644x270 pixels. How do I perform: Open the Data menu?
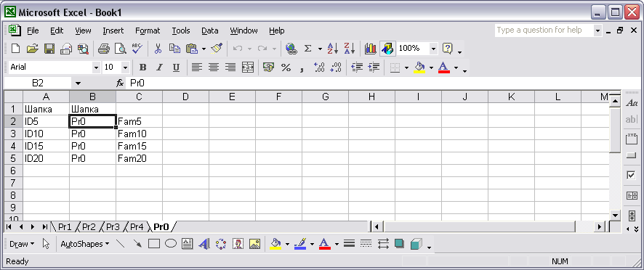coord(210,30)
